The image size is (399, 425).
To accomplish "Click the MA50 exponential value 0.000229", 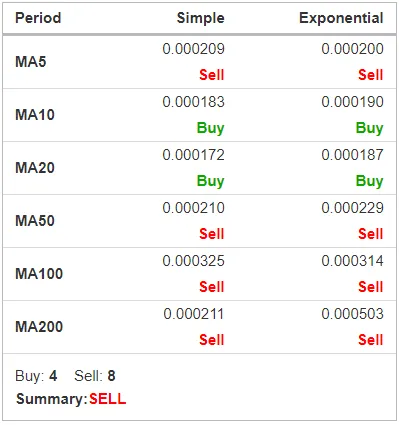I will point(353,208).
